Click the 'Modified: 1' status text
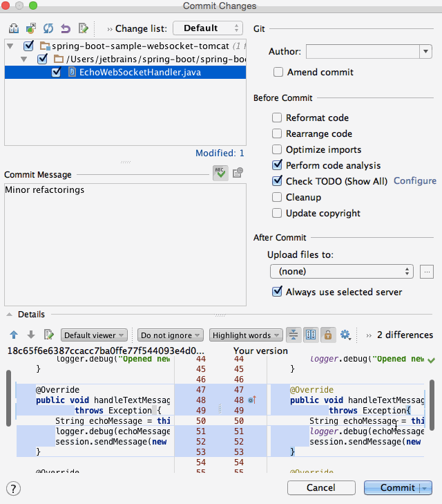This screenshot has width=442, height=504. [220, 153]
